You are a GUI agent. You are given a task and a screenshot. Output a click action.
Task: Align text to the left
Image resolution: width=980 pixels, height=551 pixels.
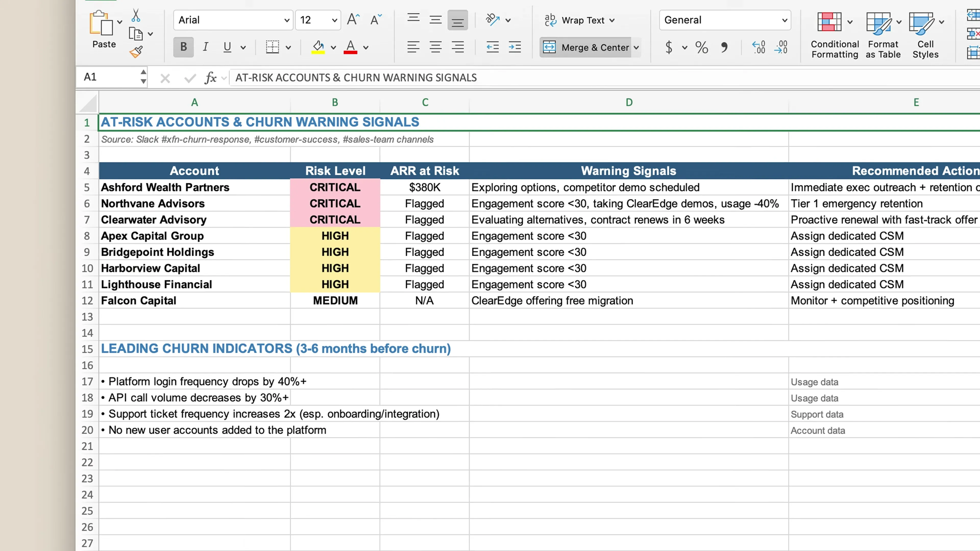(413, 47)
